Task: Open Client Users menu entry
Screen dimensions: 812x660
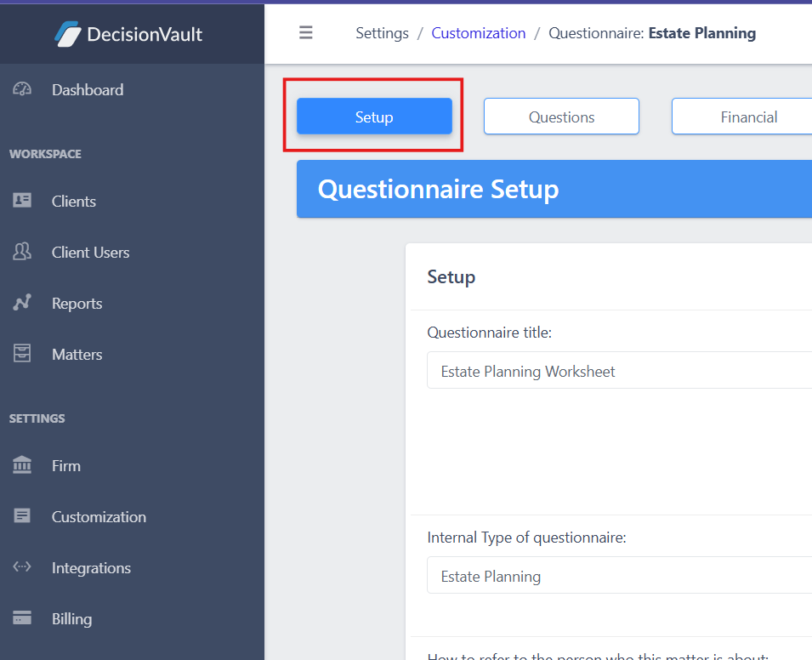Action: click(91, 253)
